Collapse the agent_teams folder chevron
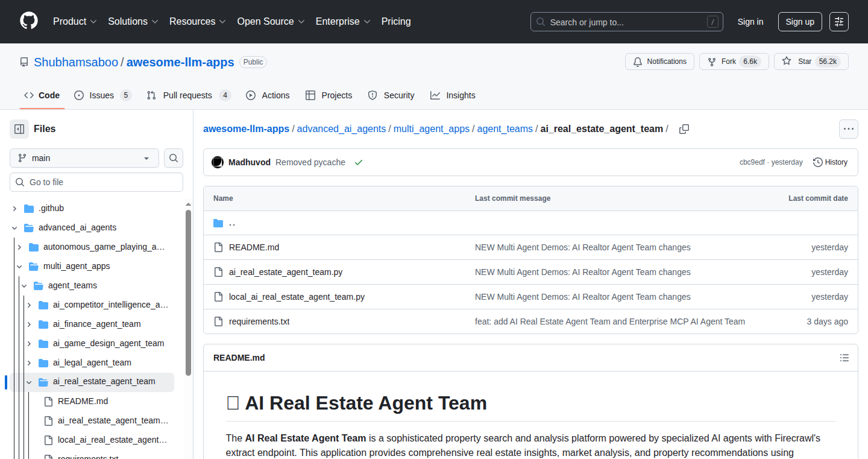This screenshot has width=868, height=459. click(24, 285)
